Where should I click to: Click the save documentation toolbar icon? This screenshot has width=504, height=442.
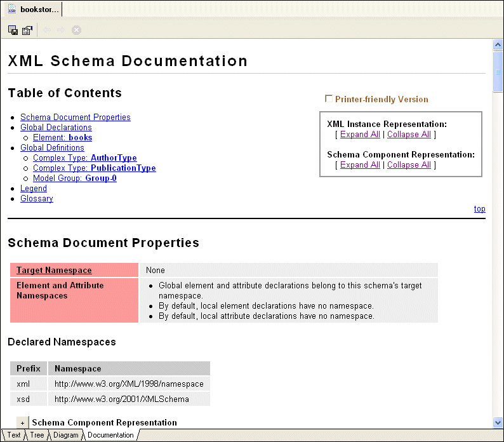pos(13,30)
